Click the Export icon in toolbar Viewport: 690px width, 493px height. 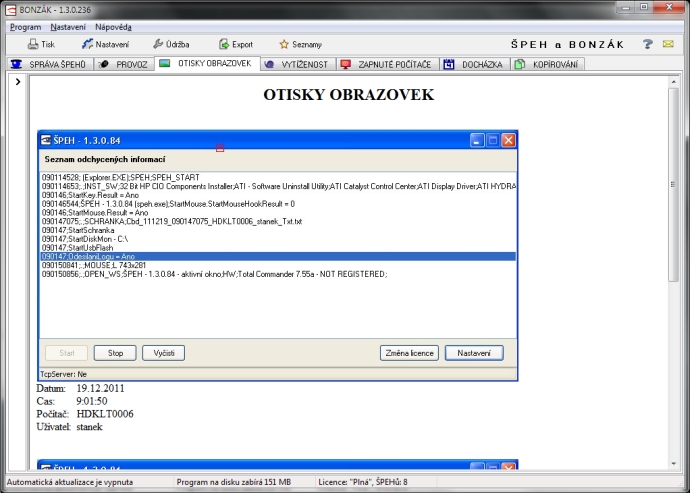[x=224, y=44]
